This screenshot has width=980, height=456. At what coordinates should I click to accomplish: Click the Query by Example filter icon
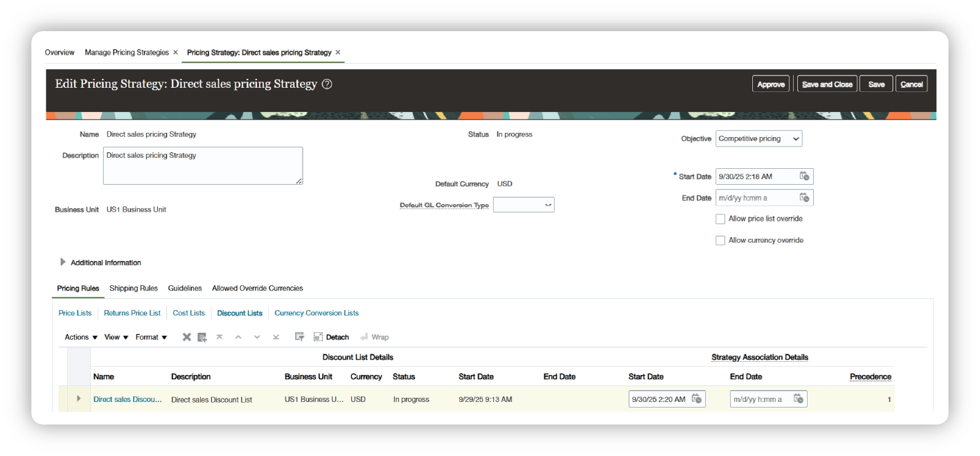(x=299, y=337)
